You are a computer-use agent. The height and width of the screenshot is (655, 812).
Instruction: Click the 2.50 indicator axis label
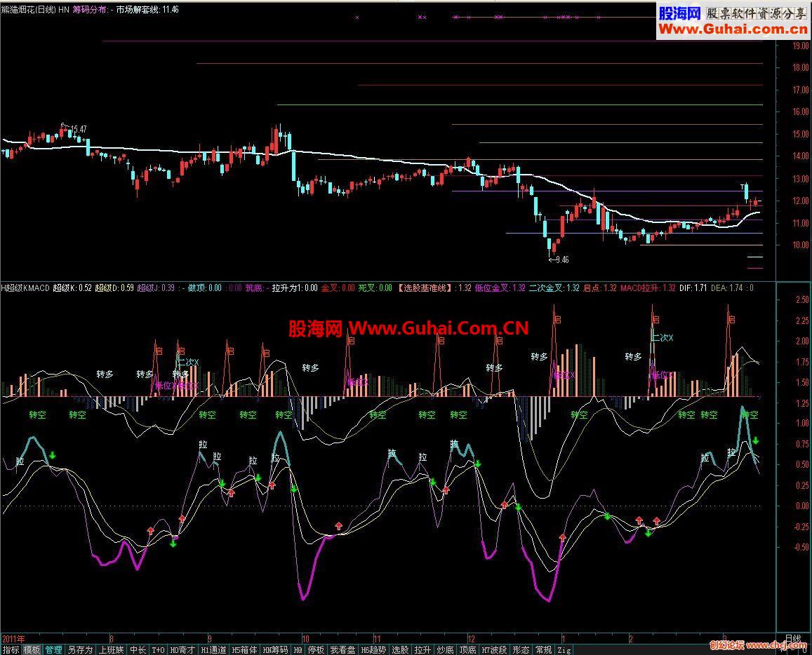coord(801,299)
